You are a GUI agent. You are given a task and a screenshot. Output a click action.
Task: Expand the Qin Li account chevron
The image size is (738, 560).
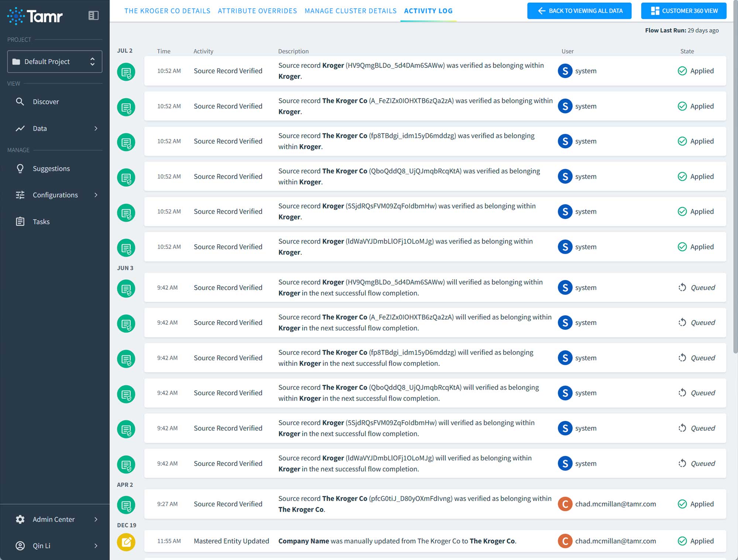(x=96, y=546)
